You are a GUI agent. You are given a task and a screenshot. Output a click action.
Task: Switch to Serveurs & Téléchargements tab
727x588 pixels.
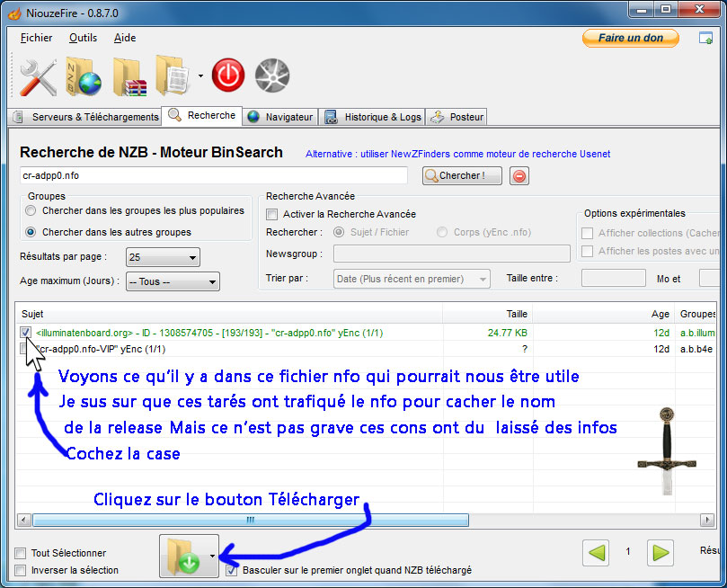point(85,117)
